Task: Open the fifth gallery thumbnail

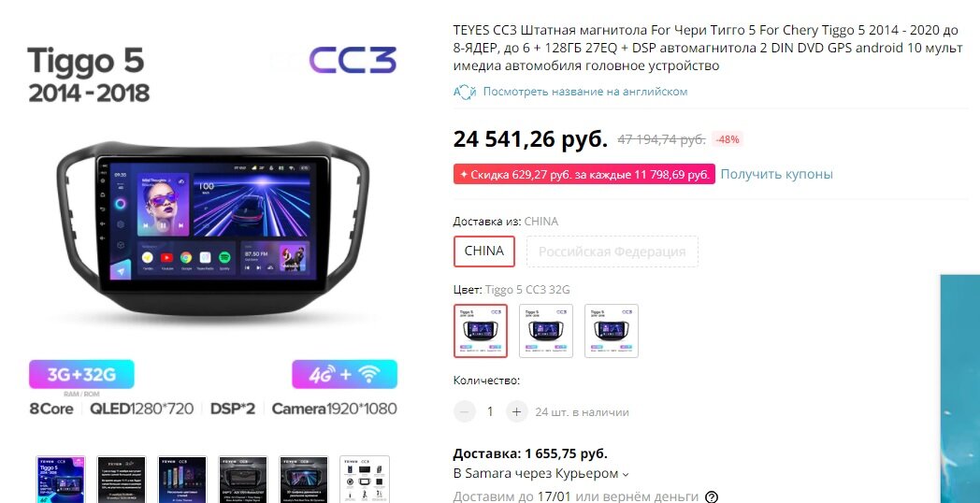Action: pos(303,480)
